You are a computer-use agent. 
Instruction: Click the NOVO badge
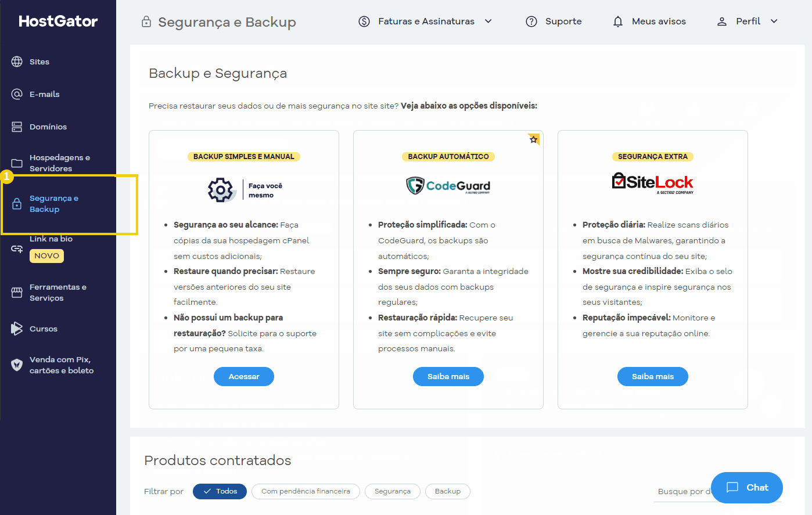pyautogui.click(x=46, y=256)
